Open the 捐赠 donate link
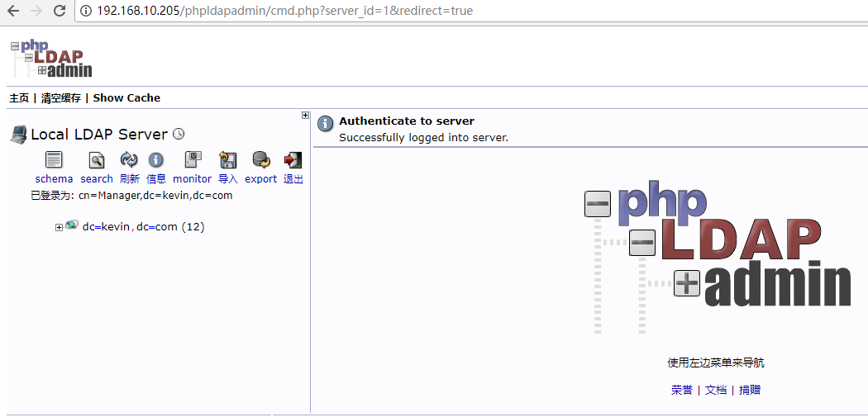The image size is (868, 417). click(750, 390)
